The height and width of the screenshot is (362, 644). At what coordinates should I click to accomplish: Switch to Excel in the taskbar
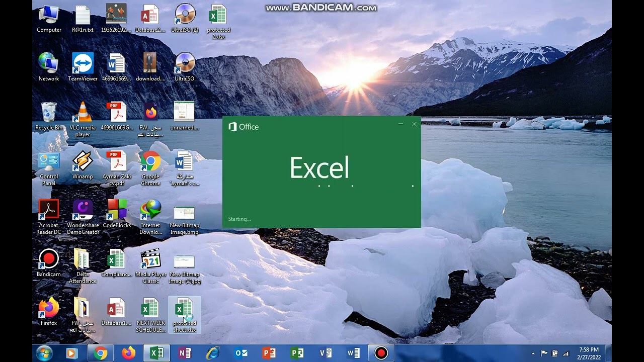tap(156, 353)
